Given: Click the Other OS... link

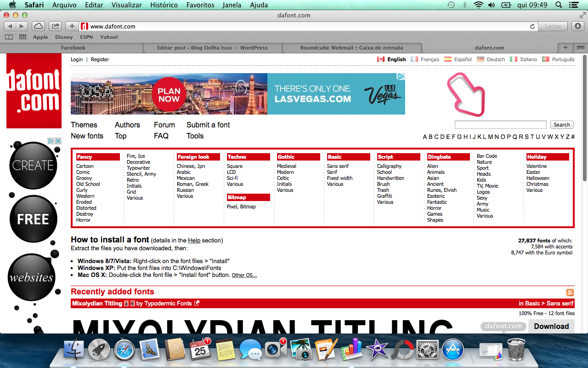Looking at the screenshot, I should [x=244, y=275].
